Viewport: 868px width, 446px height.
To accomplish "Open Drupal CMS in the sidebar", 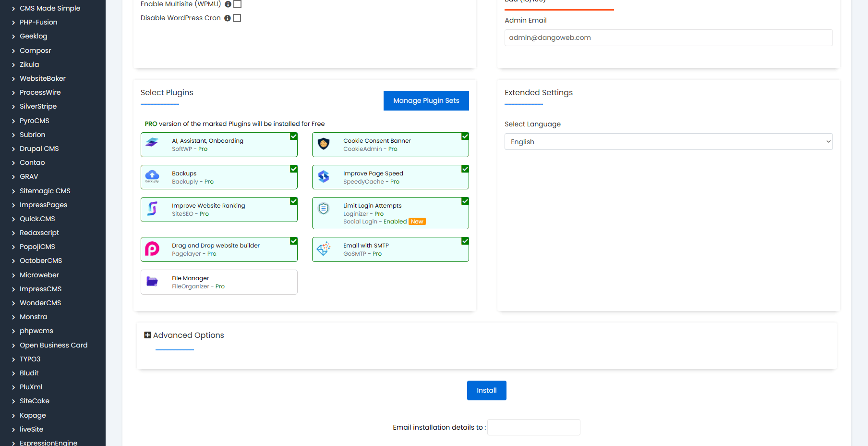I will pyautogui.click(x=39, y=149).
